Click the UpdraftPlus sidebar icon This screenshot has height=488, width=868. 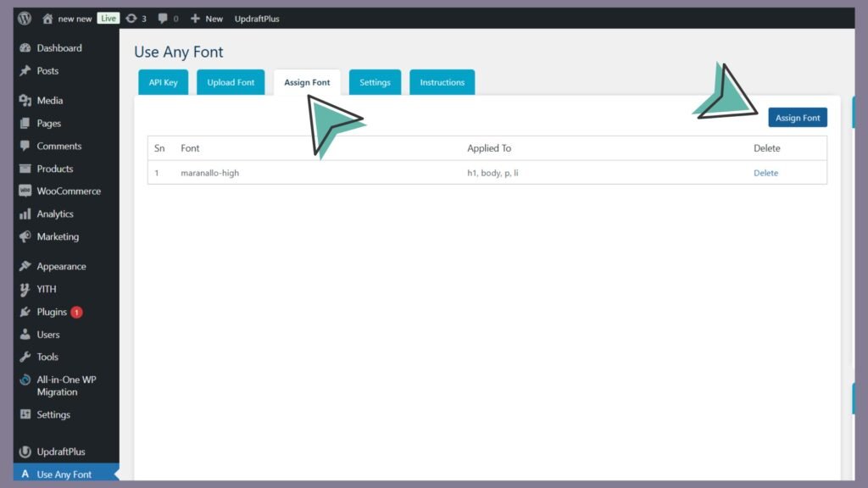(x=25, y=452)
